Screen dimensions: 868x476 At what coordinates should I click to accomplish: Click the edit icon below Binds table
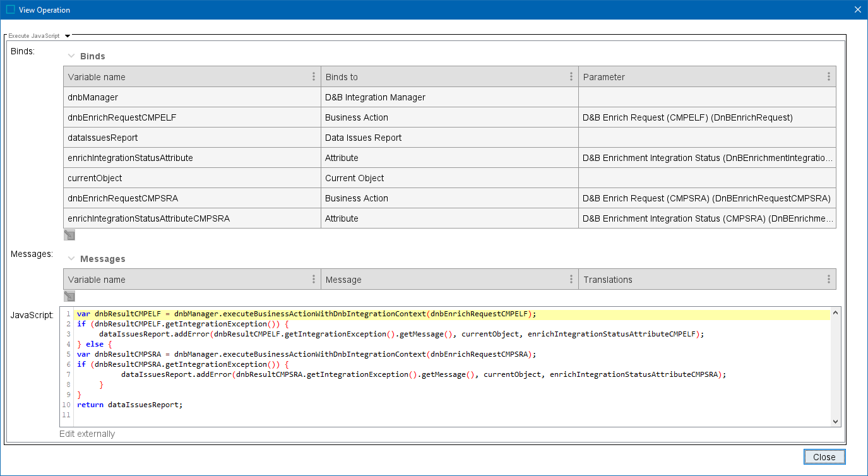click(x=69, y=235)
